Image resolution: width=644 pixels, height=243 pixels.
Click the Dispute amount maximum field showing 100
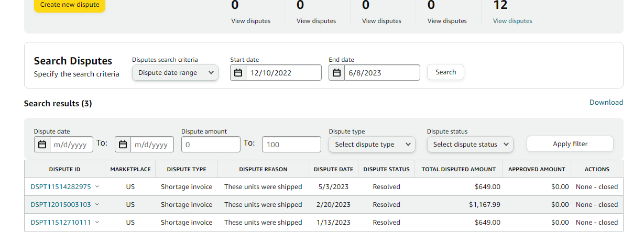291,145
